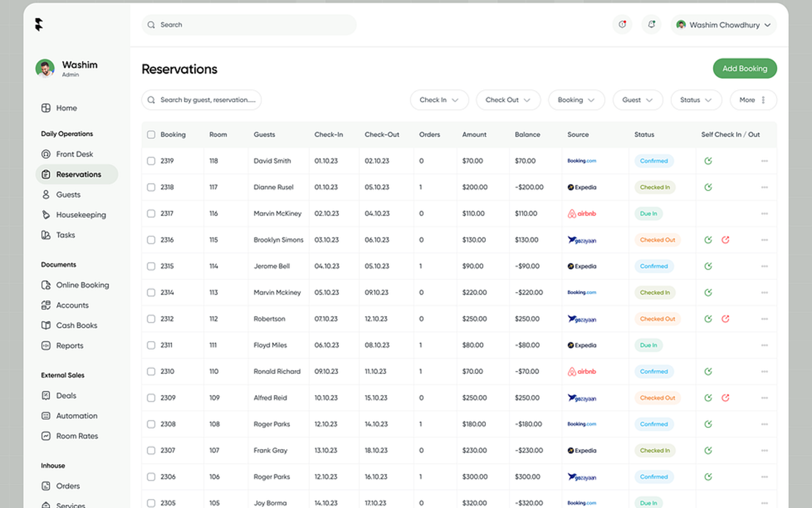Viewport: 812px width, 508px height.
Task: Click the alert timer icon in header
Action: coord(622,25)
